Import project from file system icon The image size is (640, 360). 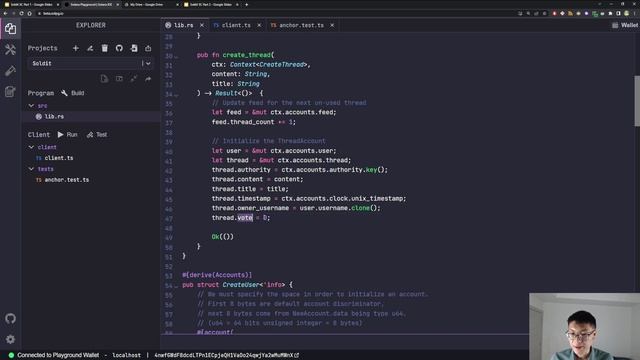pyautogui.click(x=134, y=48)
